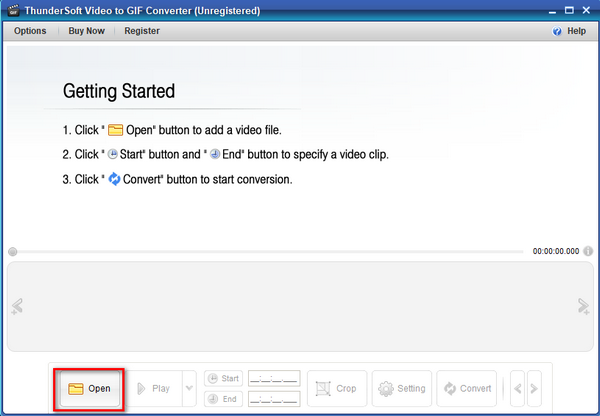The image size is (600, 416).
Task: Set clip End point button
Action: 223,399
